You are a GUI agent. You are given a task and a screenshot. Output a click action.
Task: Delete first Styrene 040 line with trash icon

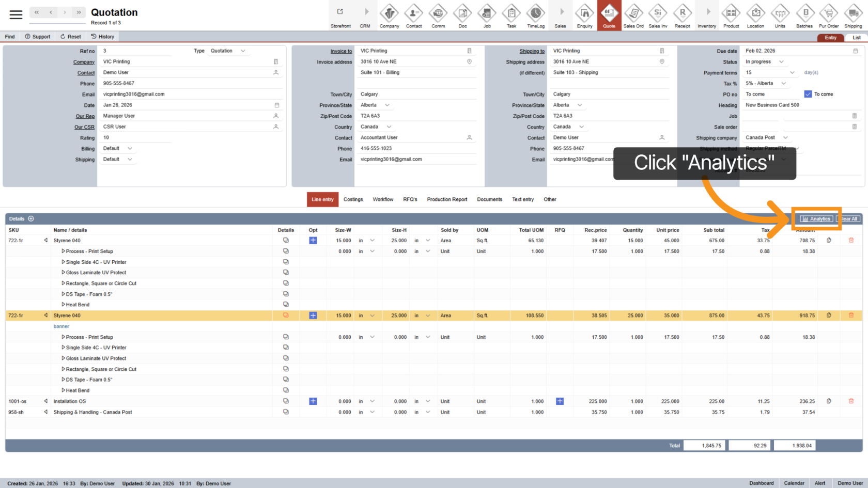click(851, 241)
